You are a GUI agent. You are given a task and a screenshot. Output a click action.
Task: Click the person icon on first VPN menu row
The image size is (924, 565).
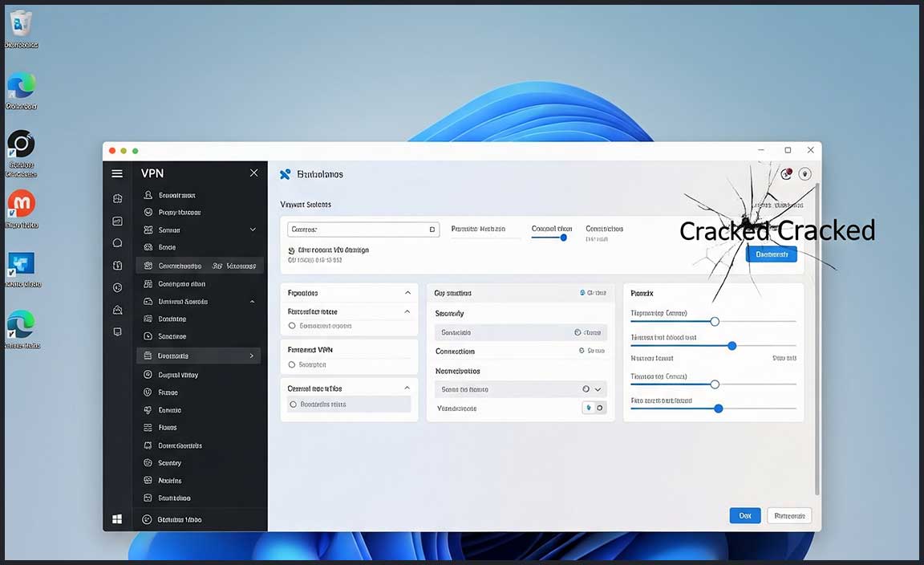(x=148, y=195)
